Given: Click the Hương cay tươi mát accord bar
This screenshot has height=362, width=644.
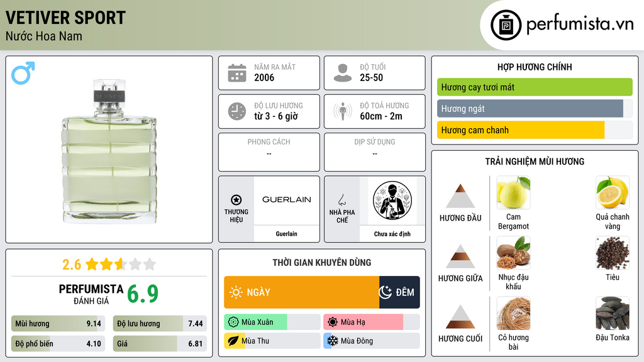Looking at the screenshot, I should [535, 87].
